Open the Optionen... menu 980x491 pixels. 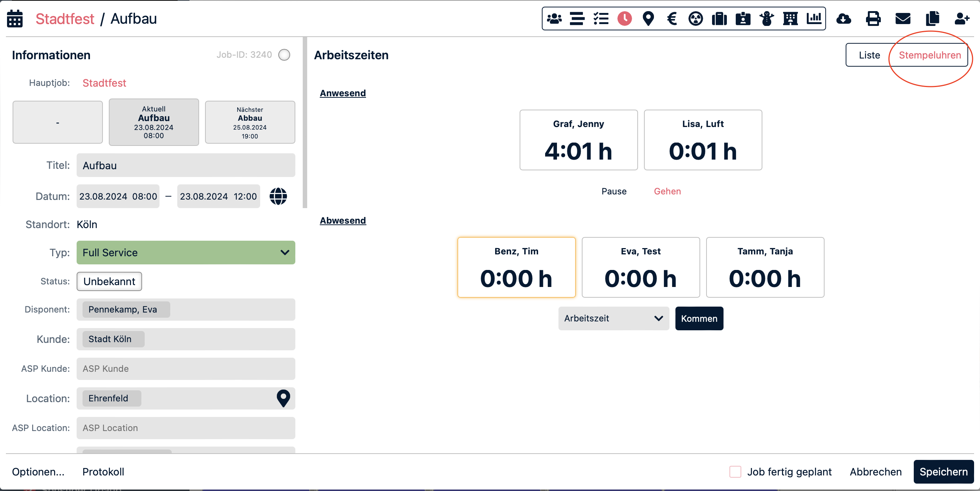tap(38, 472)
